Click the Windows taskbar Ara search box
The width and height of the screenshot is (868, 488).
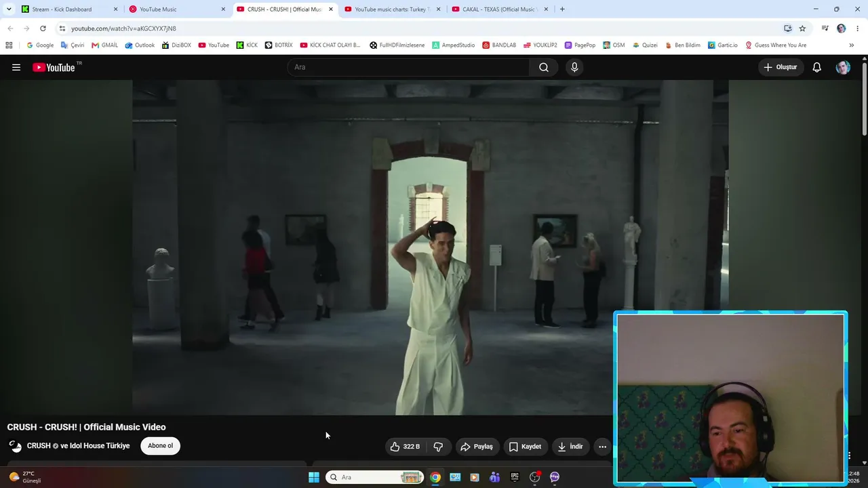375,477
